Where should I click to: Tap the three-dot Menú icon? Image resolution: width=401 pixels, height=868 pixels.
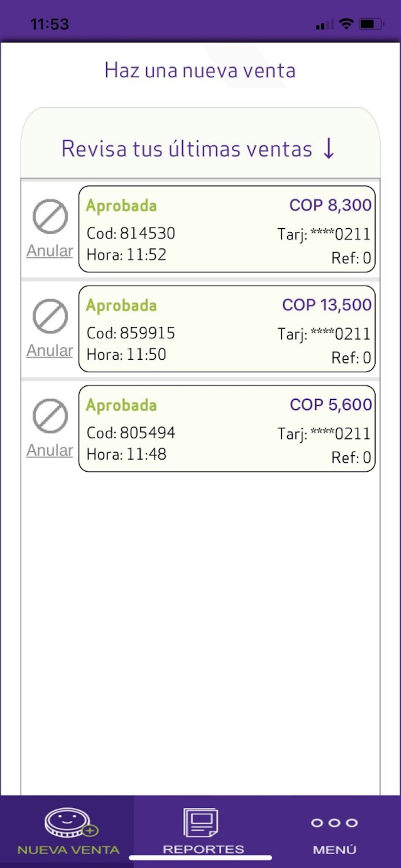point(334,823)
